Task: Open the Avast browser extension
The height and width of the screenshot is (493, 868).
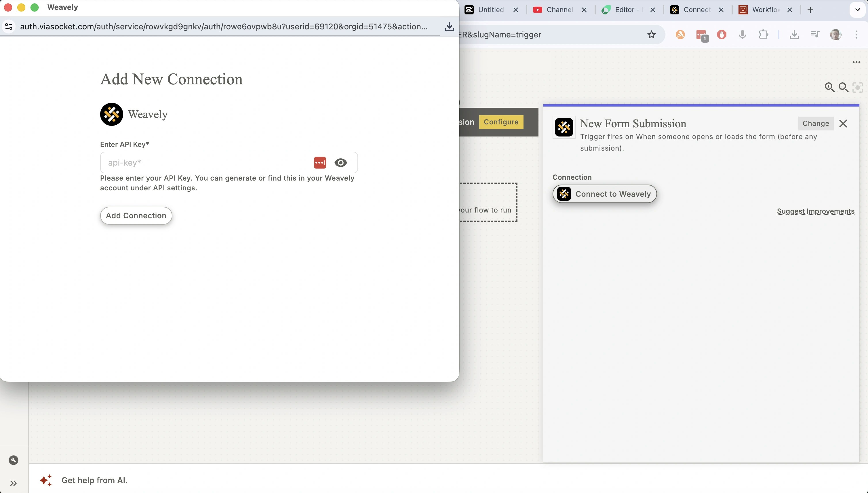Action: (680, 35)
